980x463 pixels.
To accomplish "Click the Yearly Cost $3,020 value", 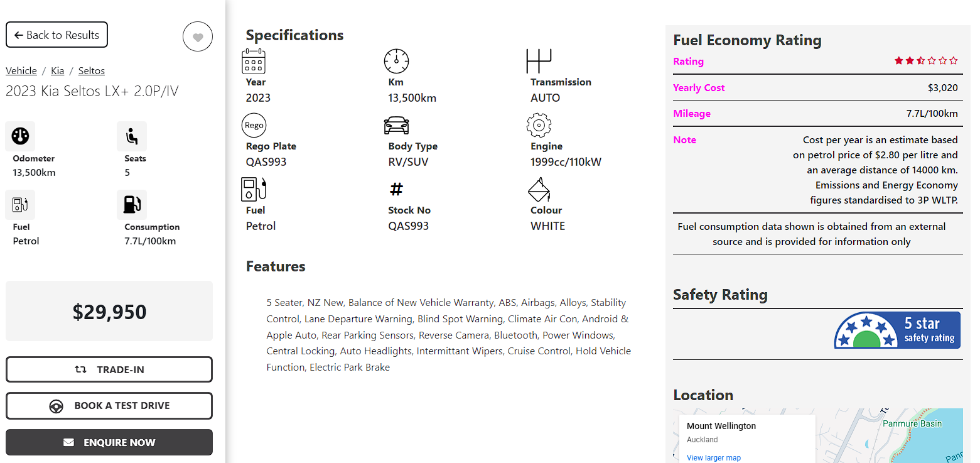I will pos(942,88).
